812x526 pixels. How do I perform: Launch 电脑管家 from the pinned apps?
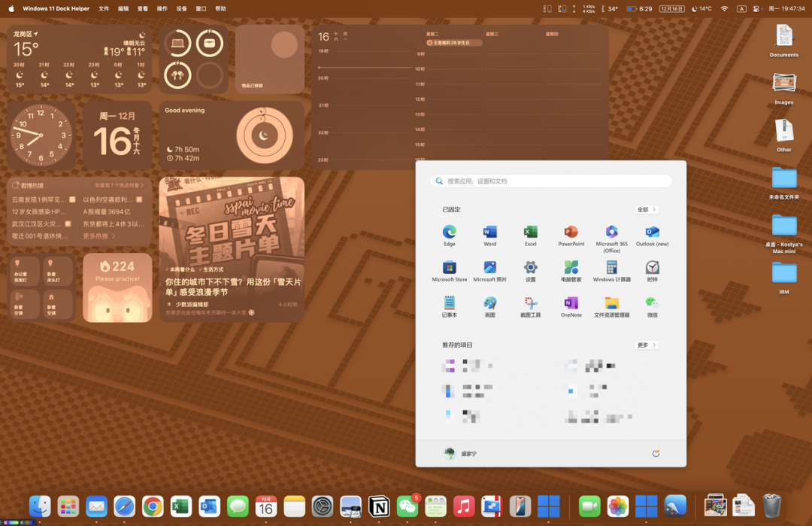(571, 271)
